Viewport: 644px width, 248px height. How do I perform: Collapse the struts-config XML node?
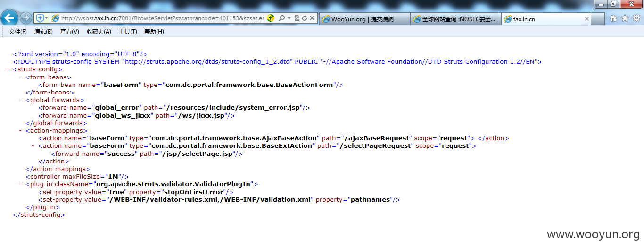point(8,69)
